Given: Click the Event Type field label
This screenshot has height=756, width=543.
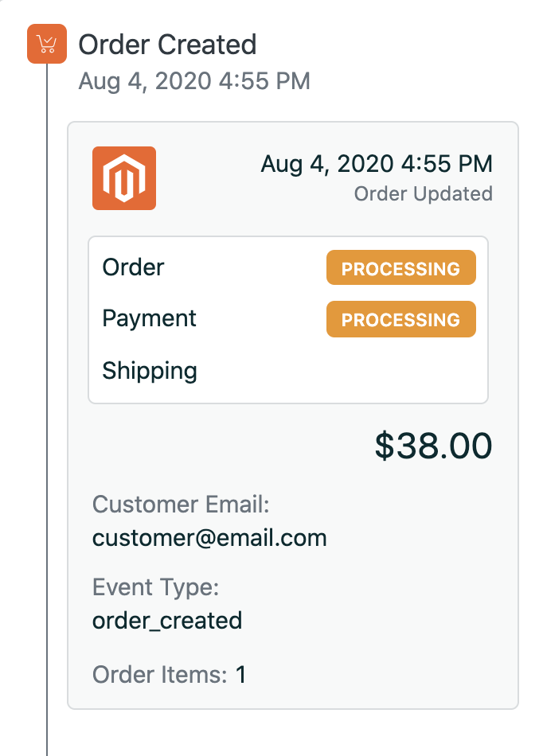Looking at the screenshot, I should [x=156, y=588].
